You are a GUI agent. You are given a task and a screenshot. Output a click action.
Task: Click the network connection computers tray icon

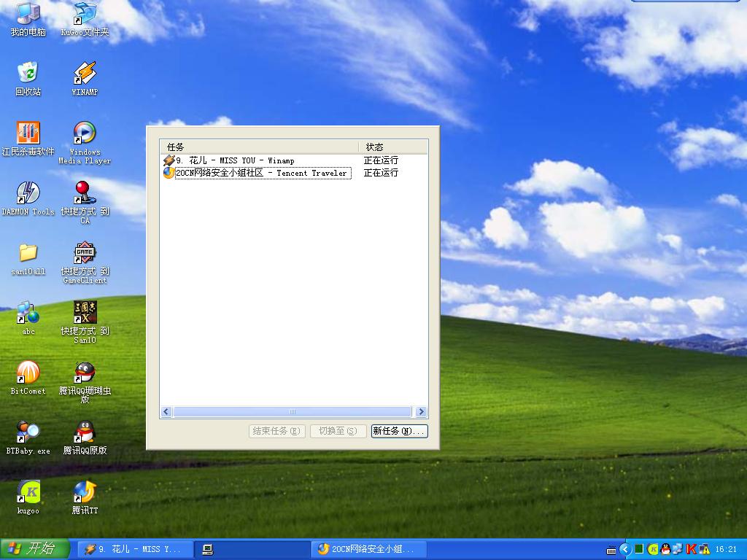pyautogui.click(x=678, y=549)
